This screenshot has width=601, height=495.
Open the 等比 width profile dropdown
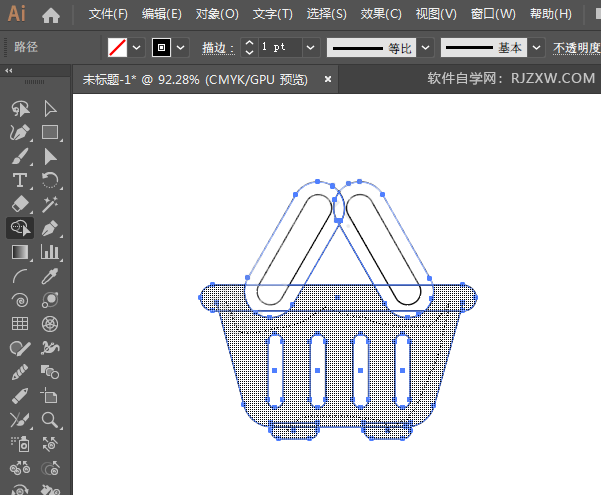point(426,47)
